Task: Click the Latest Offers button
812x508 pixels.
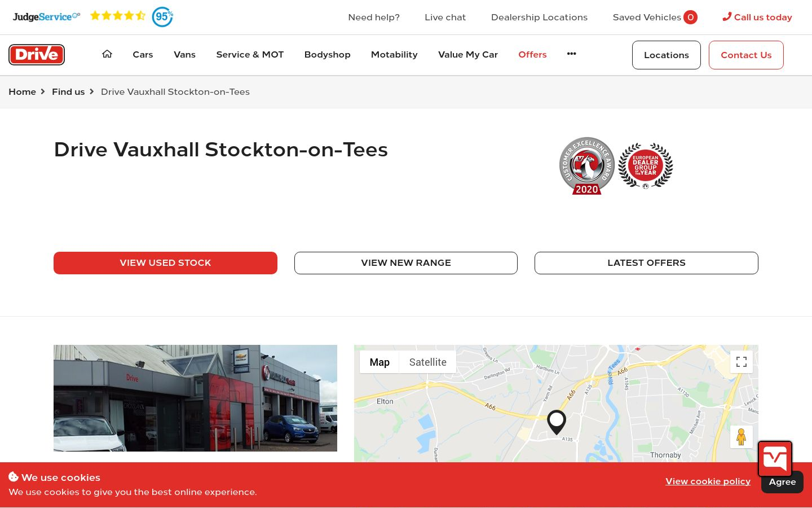Action: point(646,263)
